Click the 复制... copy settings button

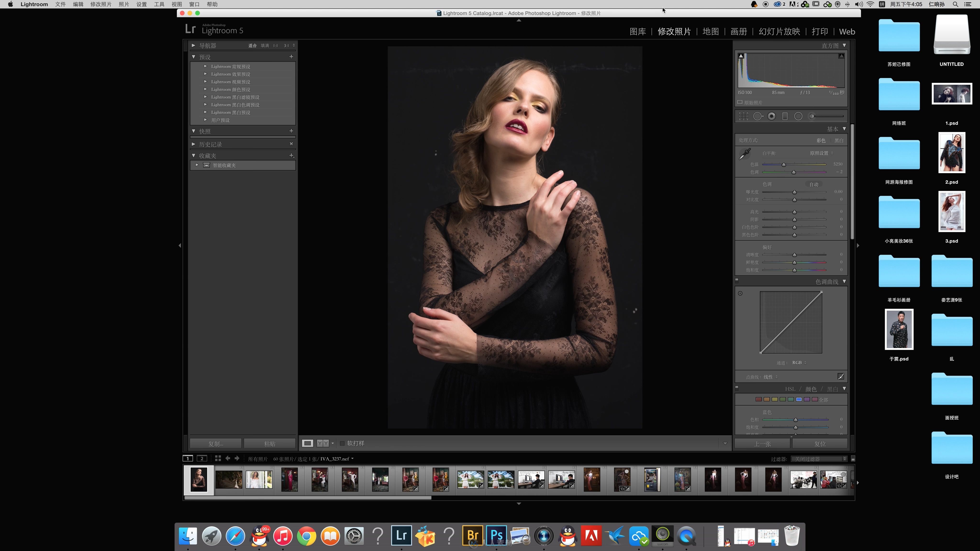pos(216,444)
